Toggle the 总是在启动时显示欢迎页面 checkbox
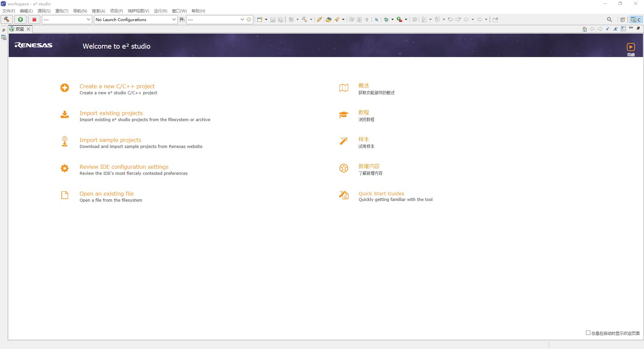 pyautogui.click(x=588, y=333)
